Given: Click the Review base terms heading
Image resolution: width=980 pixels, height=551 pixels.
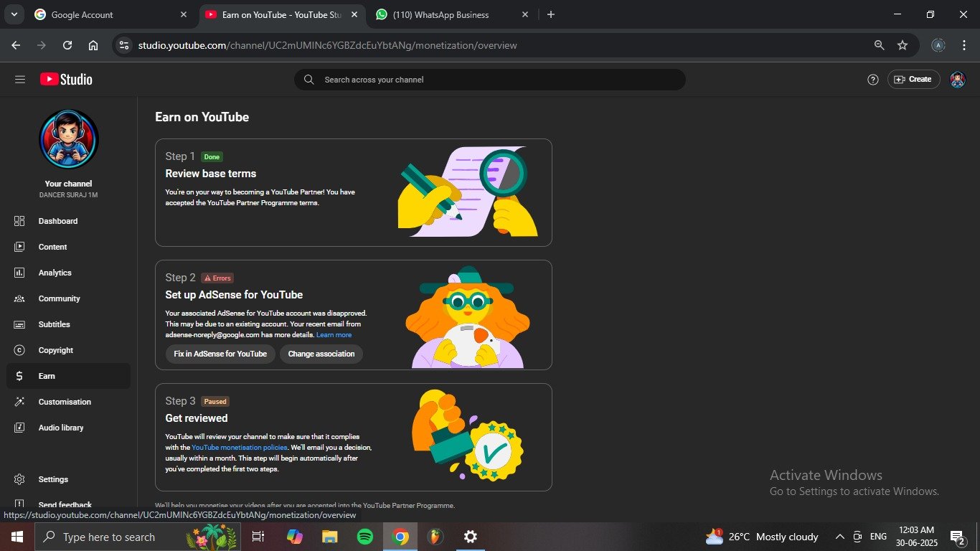Looking at the screenshot, I should 211,174.
